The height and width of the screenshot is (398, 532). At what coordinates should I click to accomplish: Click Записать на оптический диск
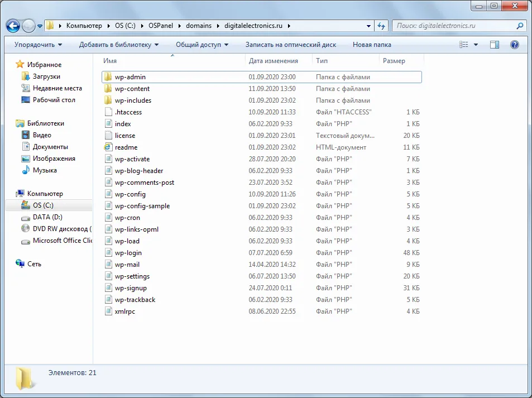tap(291, 45)
